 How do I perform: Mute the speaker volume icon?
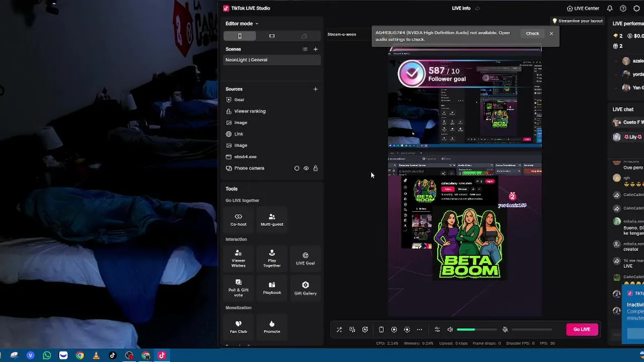[450, 330]
